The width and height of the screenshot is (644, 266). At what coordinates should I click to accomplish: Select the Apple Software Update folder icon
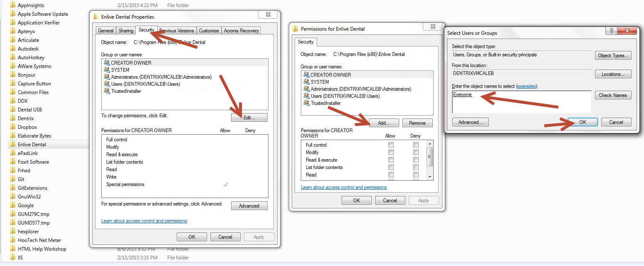point(12,14)
